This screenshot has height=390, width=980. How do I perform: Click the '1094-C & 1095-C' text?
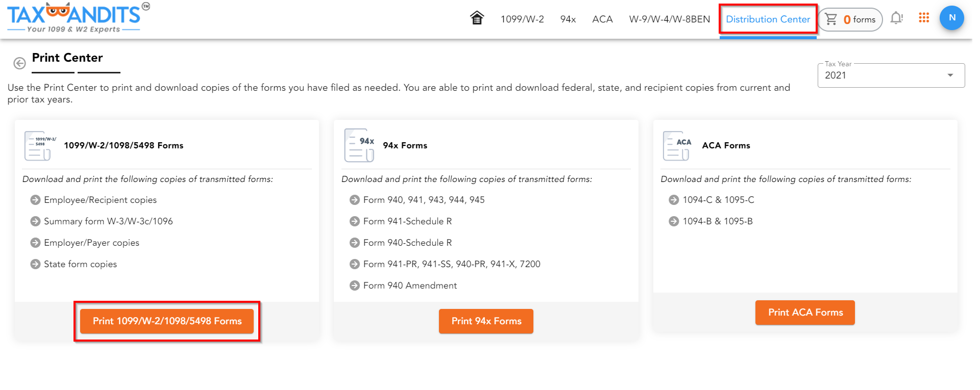click(x=719, y=200)
